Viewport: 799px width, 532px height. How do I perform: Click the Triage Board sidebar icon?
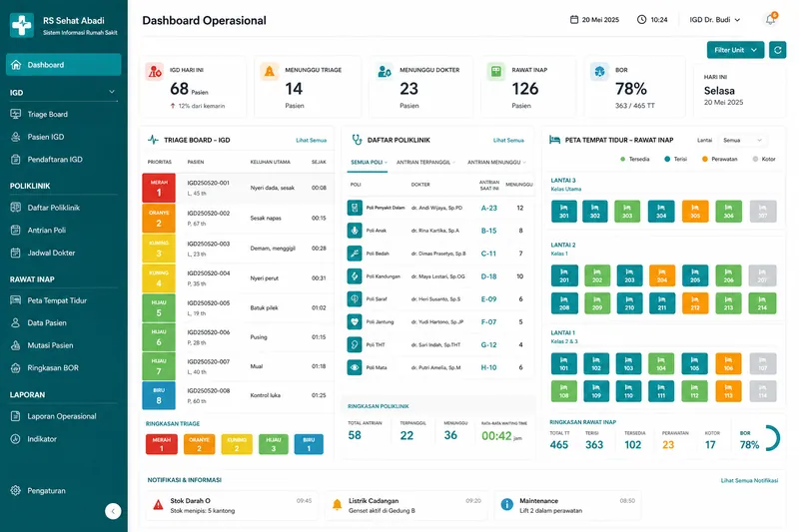click(16, 114)
